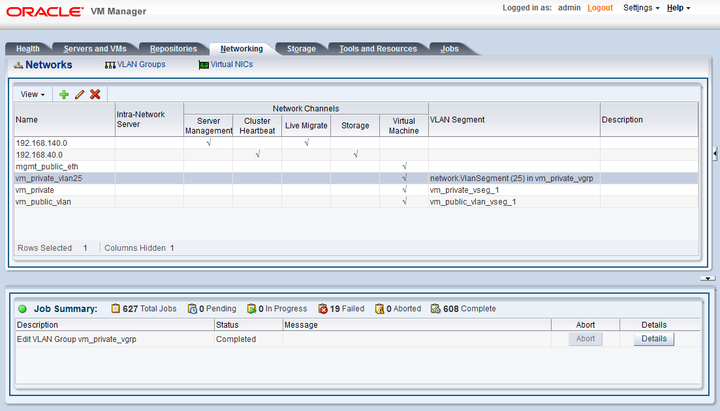Click the Live Migrate column header
The image size is (720, 411).
click(x=306, y=125)
